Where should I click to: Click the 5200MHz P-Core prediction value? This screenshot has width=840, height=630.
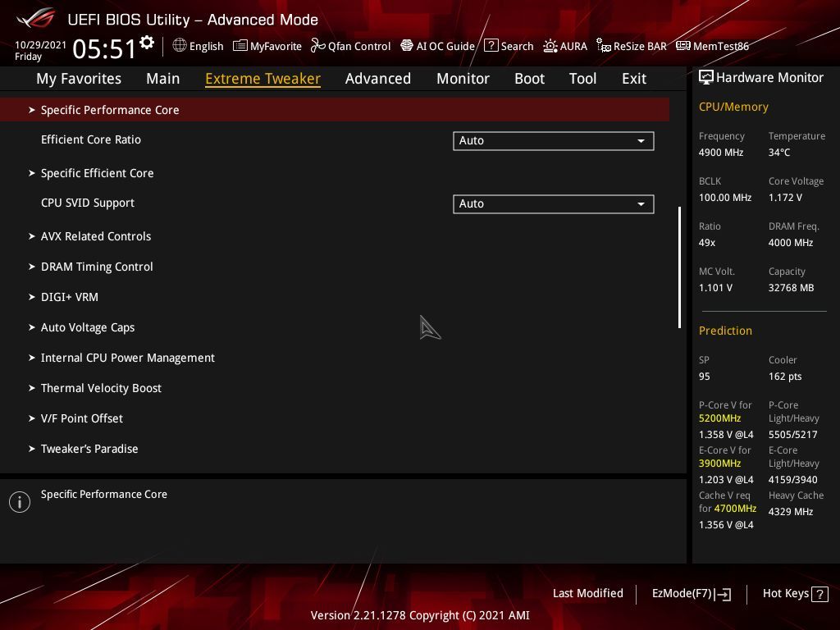pyautogui.click(x=720, y=418)
